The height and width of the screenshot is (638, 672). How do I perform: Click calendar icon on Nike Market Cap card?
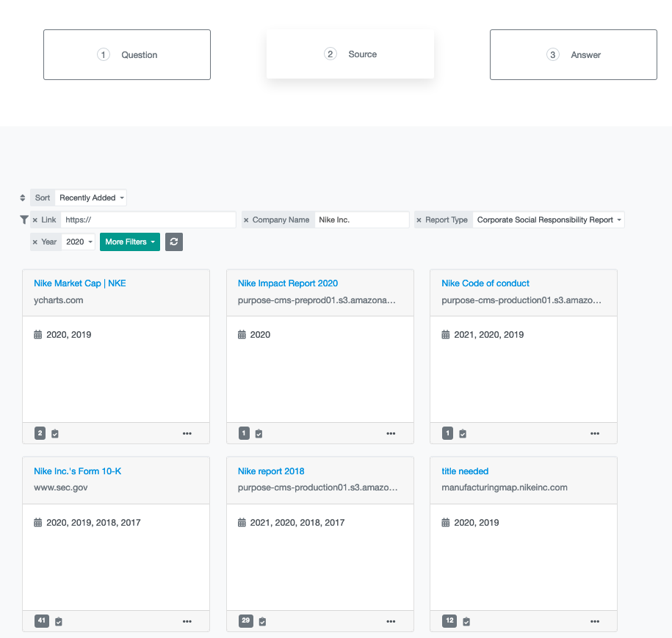coord(37,335)
